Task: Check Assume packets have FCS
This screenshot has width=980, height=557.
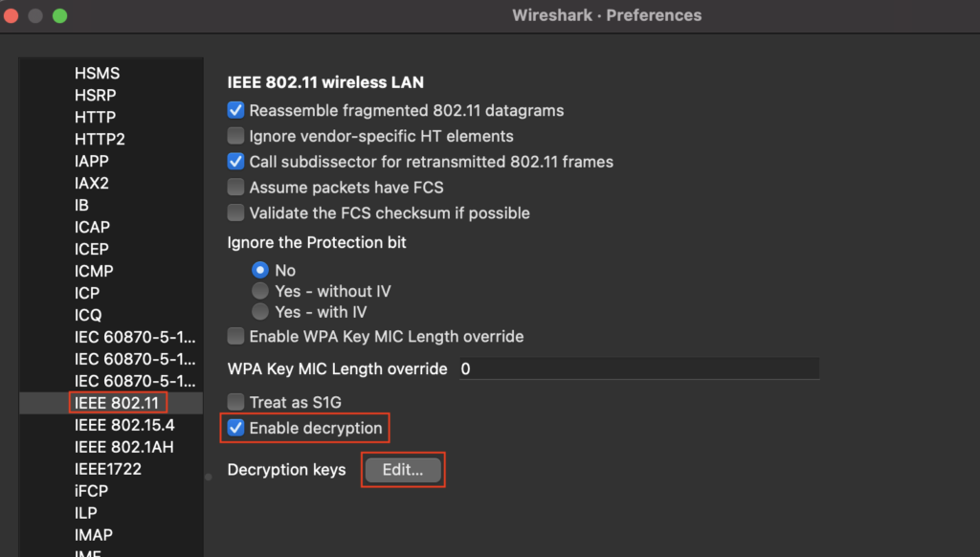Action: pos(235,187)
